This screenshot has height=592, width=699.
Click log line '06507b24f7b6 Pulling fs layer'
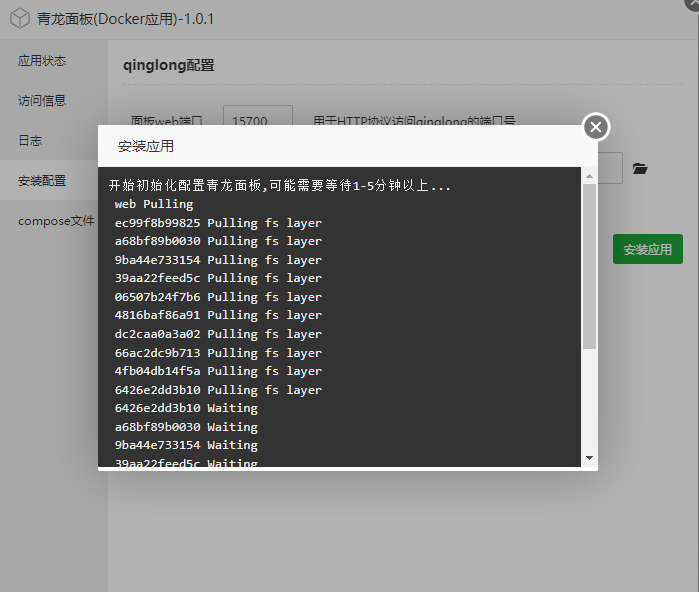218,297
